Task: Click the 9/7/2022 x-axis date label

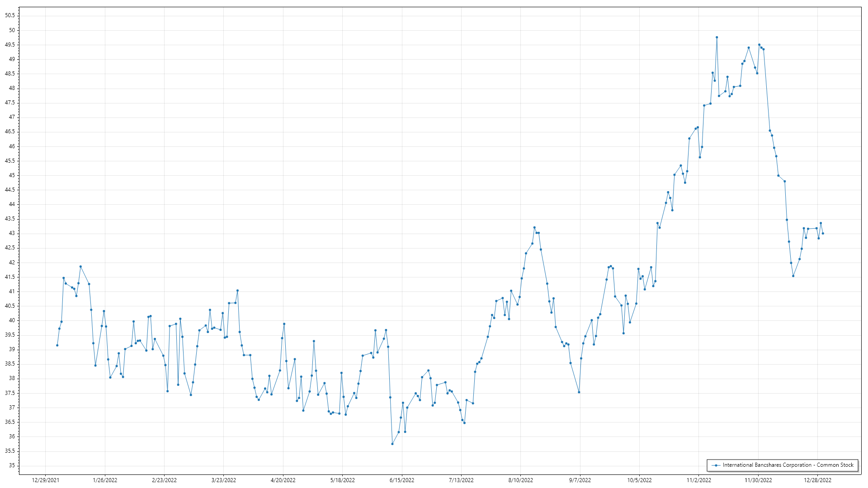Action: pyautogui.click(x=580, y=480)
